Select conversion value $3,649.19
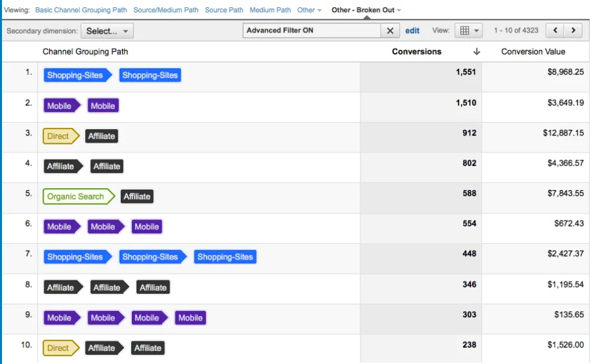 coord(566,103)
